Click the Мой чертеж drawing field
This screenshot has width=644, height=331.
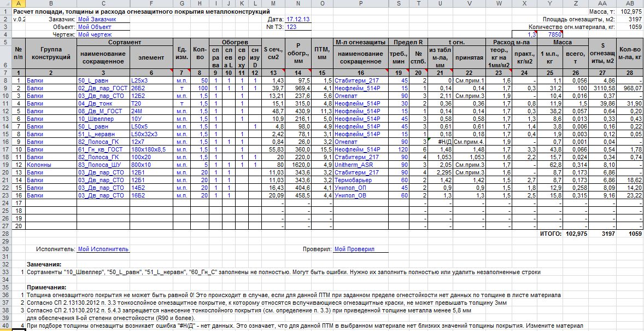tap(103, 34)
